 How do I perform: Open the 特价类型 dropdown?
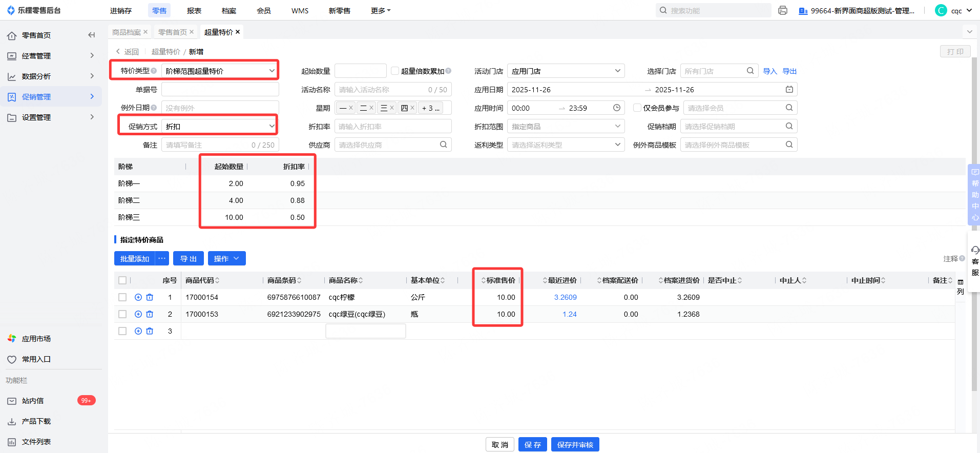[x=220, y=71]
